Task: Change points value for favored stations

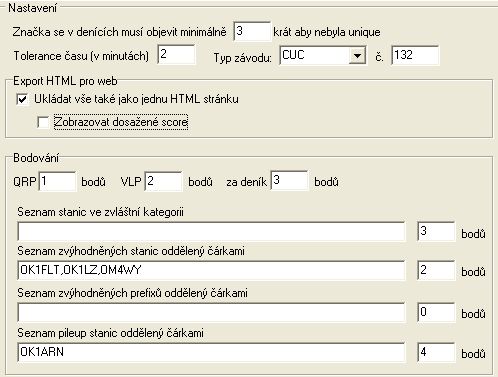Action: pyautogui.click(x=436, y=270)
